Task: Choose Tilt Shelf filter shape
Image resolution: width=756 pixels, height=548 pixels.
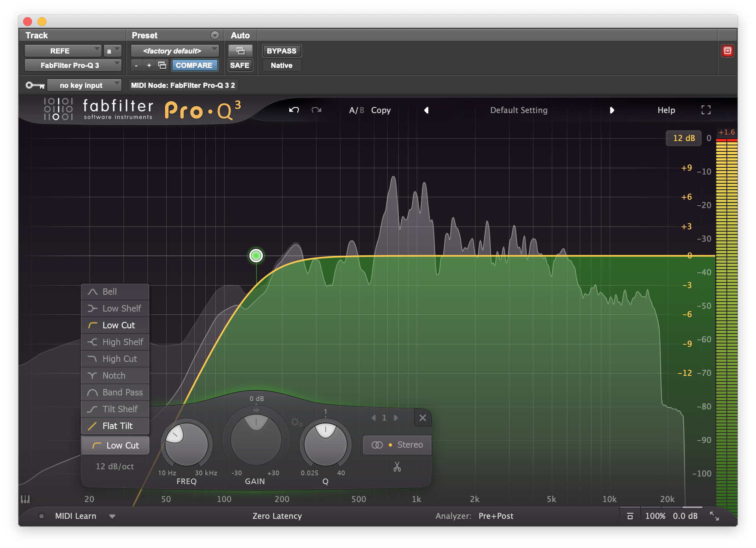Action: click(x=115, y=409)
